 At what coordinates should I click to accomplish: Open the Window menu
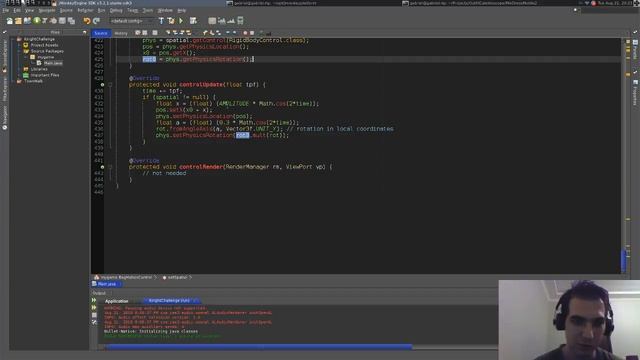click(x=165, y=10)
